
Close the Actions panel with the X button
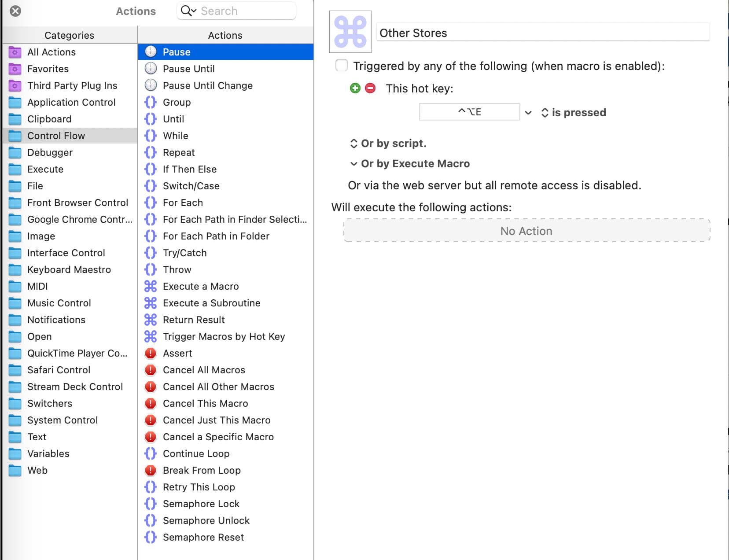point(15,11)
